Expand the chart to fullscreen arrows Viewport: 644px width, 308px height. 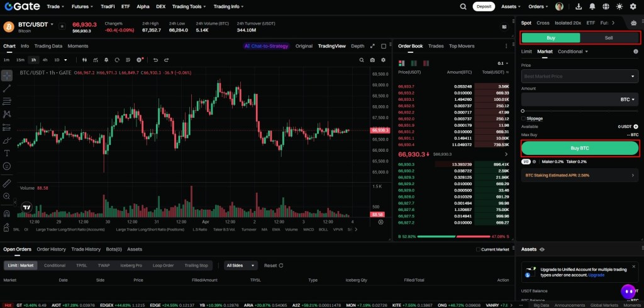pyautogui.click(x=372, y=46)
